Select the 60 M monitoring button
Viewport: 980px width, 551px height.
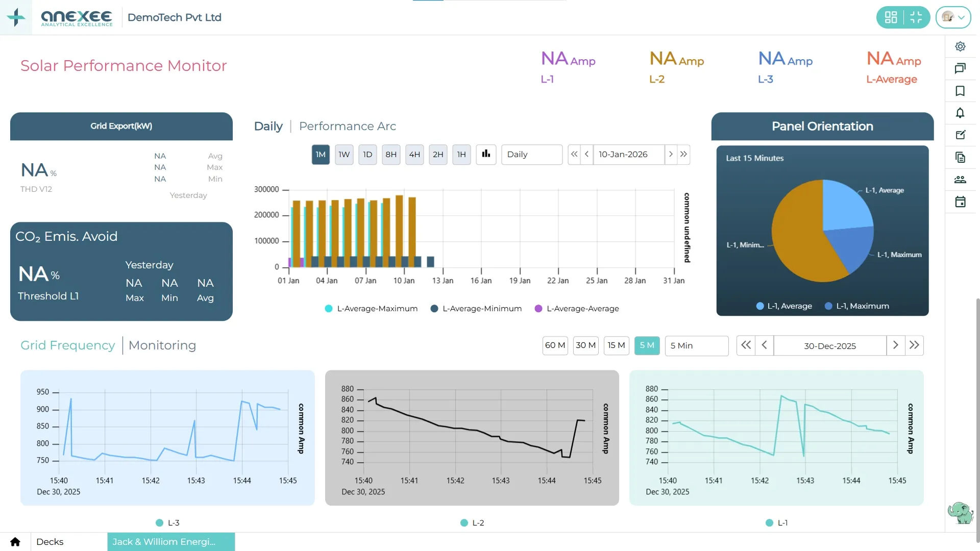(555, 345)
